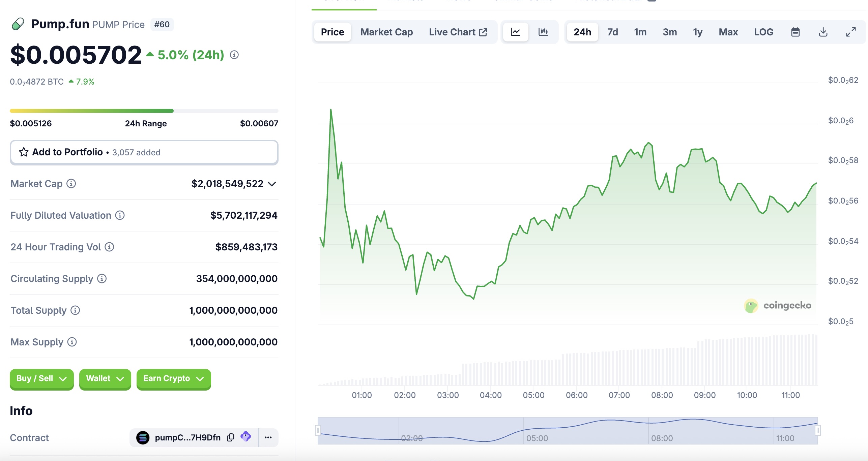Click the 24h Range progress bar
Screen dimensions: 868x461
point(144,111)
